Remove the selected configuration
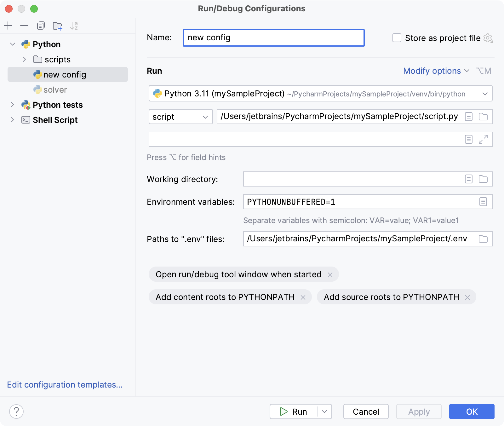The height and width of the screenshot is (426, 504). click(x=24, y=26)
